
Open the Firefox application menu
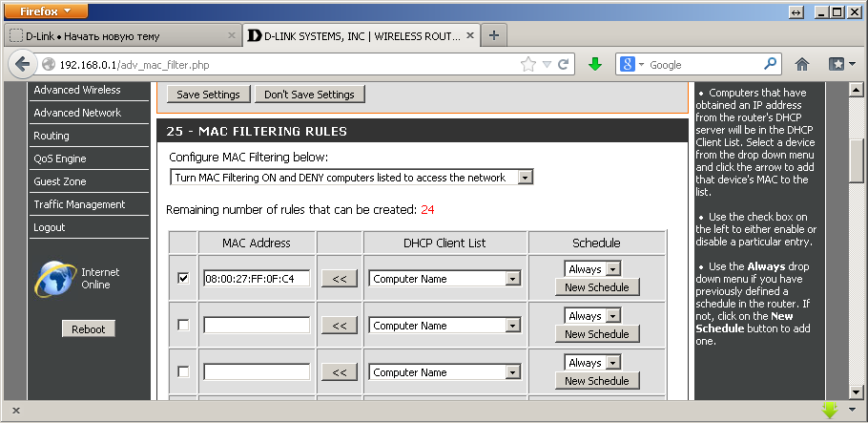[47, 11]
